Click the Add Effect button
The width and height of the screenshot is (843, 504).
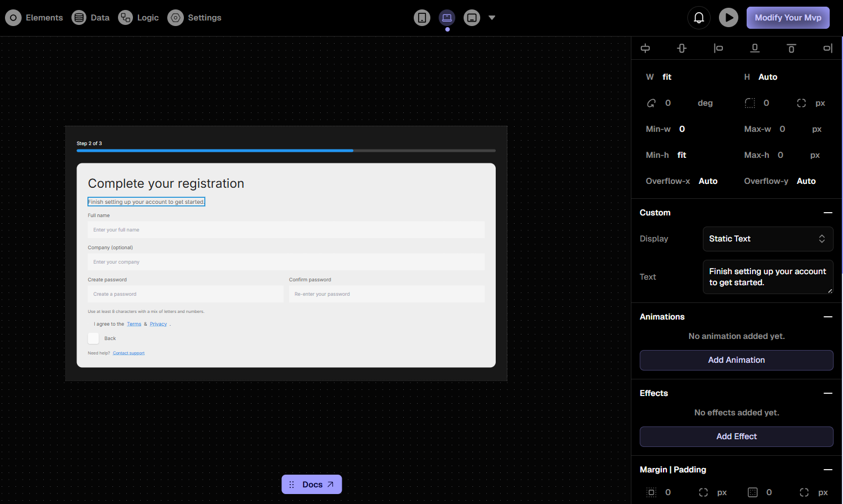(x=737, y=436)
